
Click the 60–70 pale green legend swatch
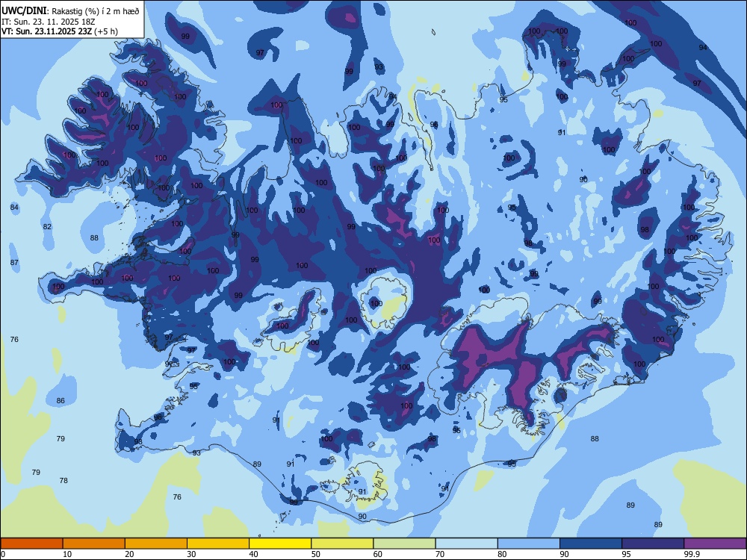click(x=404, y=544)
